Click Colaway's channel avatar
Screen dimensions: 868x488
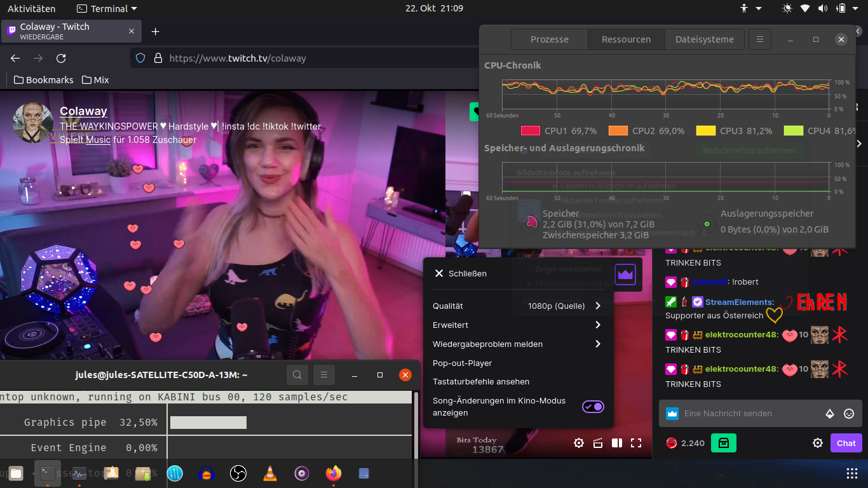[x=33, y=123]
